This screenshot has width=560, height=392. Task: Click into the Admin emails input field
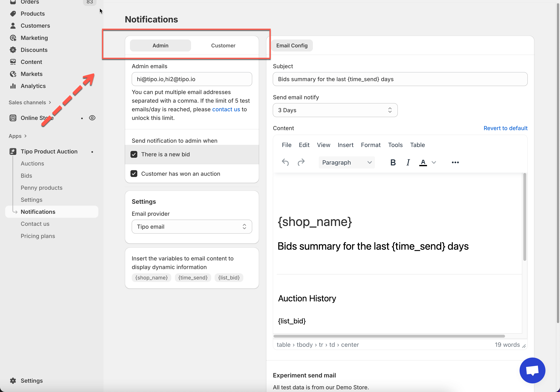pos(192,79)
